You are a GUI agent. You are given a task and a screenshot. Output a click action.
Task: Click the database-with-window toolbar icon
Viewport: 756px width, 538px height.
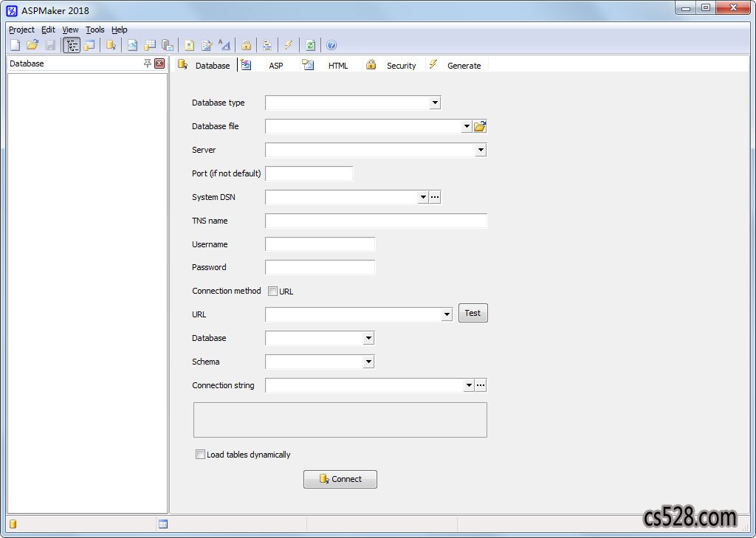89,45
